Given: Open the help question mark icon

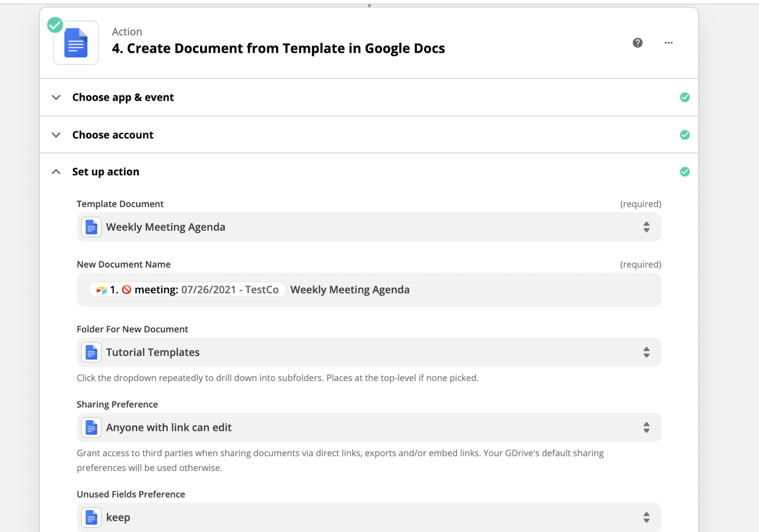Looking at the screenshot, I should (638, 43).
